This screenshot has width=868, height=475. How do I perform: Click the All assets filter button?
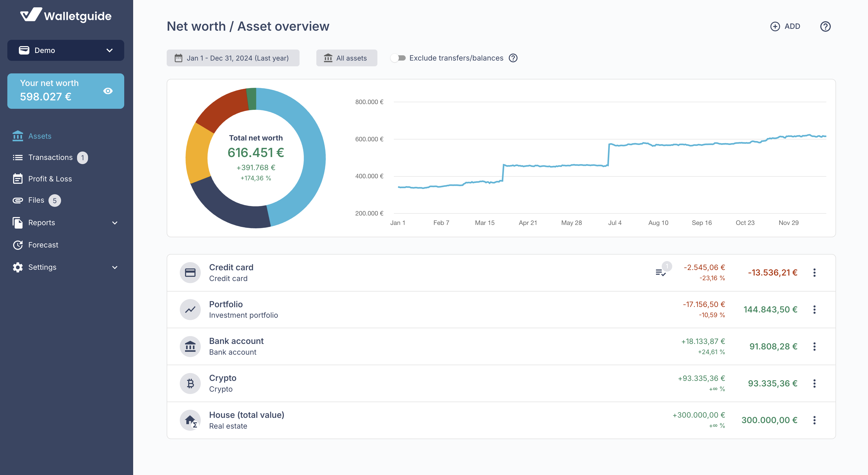click(346, 58)
